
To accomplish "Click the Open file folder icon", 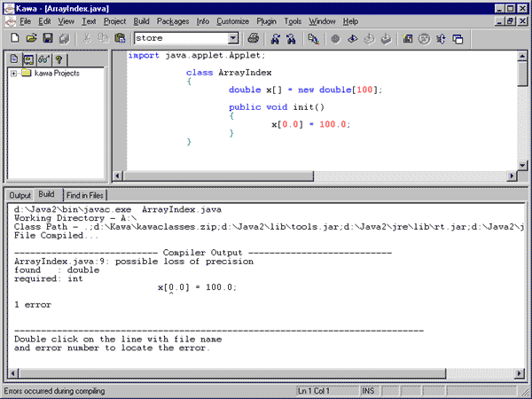I will 31,38.
